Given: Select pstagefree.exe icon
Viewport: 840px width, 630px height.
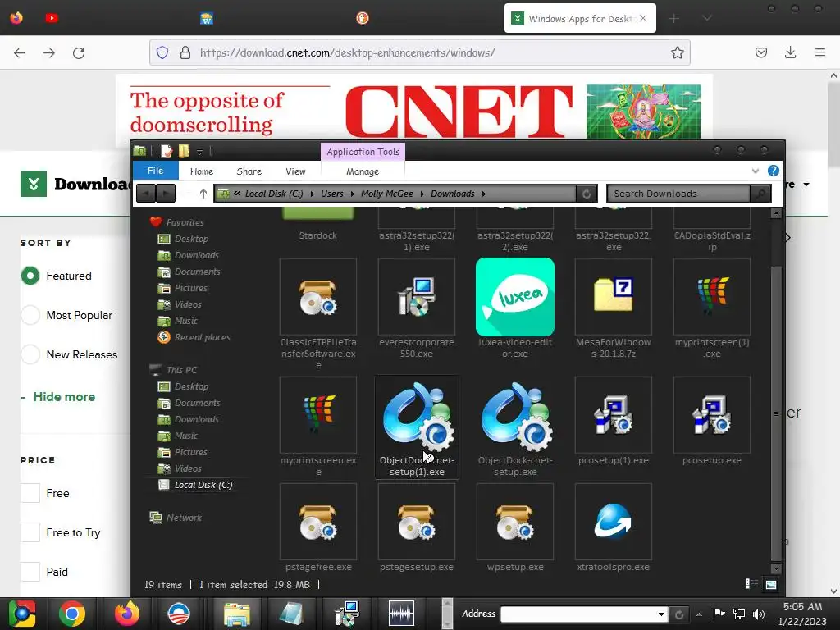Looking at the screenshot, I should [318, 522].
